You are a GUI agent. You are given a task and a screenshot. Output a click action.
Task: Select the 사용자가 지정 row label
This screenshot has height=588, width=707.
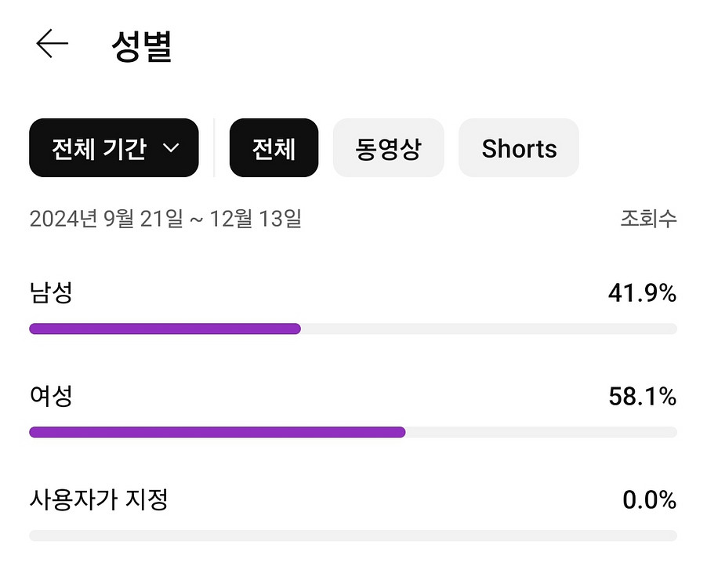(99, 499)
